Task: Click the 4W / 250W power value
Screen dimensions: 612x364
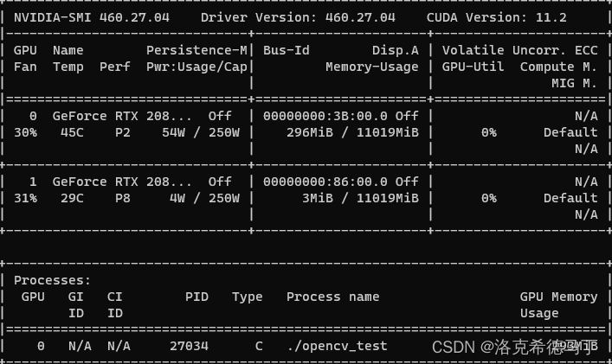Action: tap(204, 198)
